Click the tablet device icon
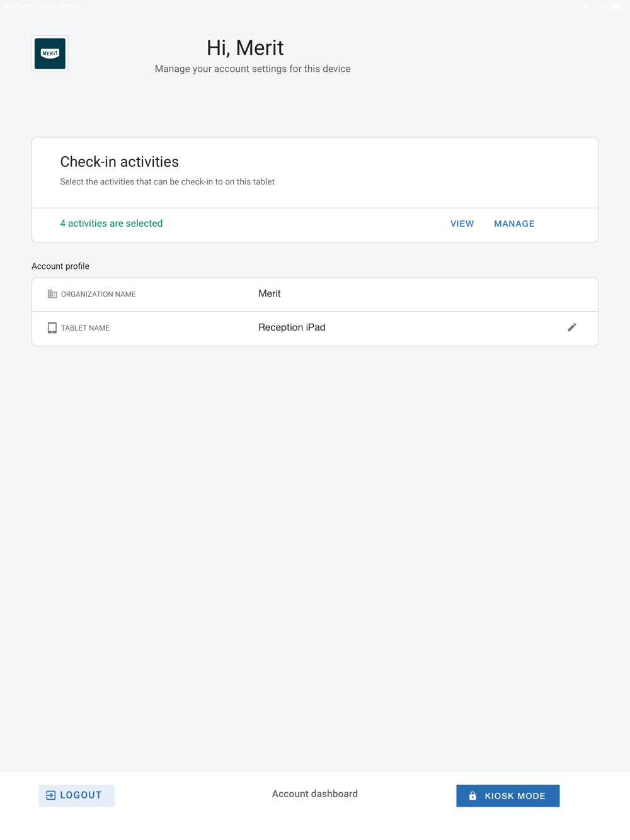Screen dimensions: 630x840 [x=52, y=328]
